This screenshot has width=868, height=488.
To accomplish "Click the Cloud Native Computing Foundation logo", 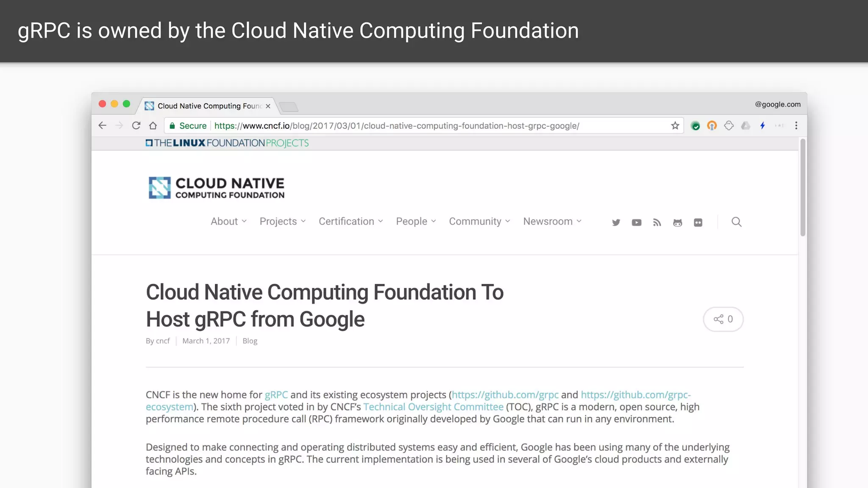I will point(217,188).
